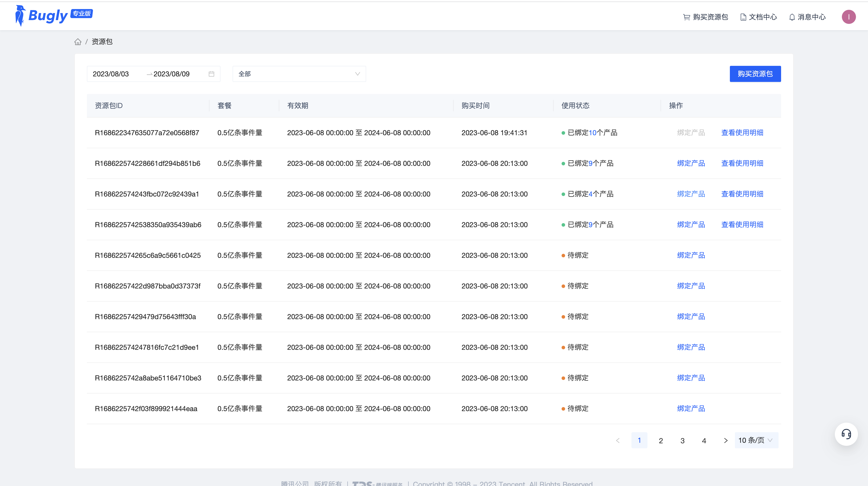Click the Bugly woodpecker logo
The height and width of the screenshot is (486, 868).
point(20,16)
